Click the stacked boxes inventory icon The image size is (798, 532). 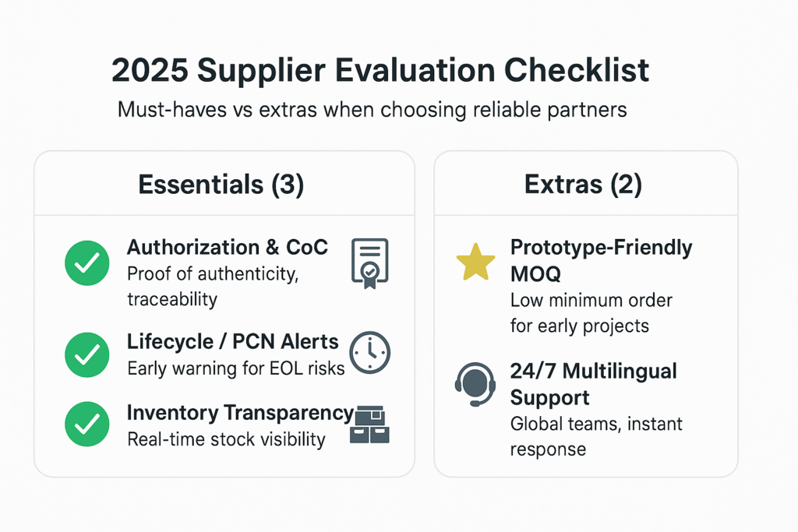(x=370, y=425)
